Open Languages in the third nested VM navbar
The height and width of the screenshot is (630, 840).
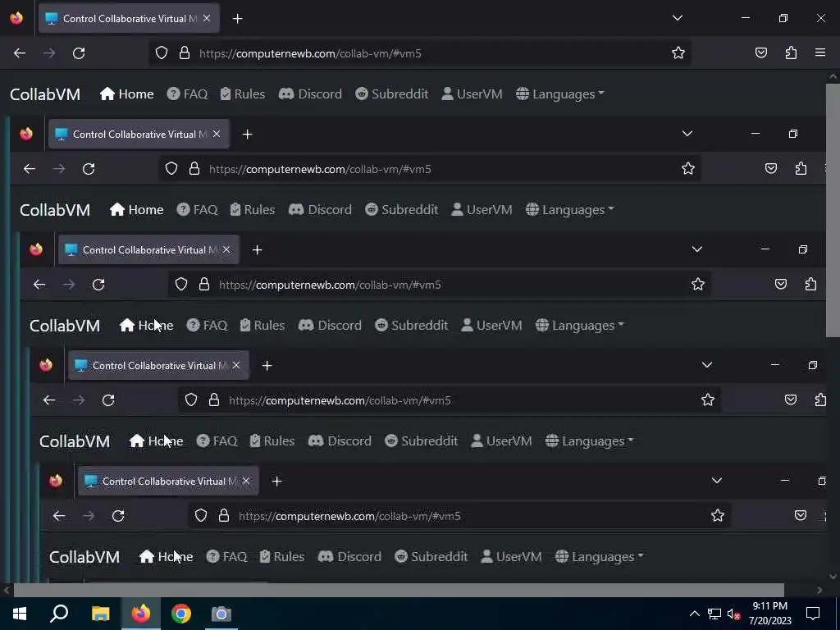coord(589,441)
